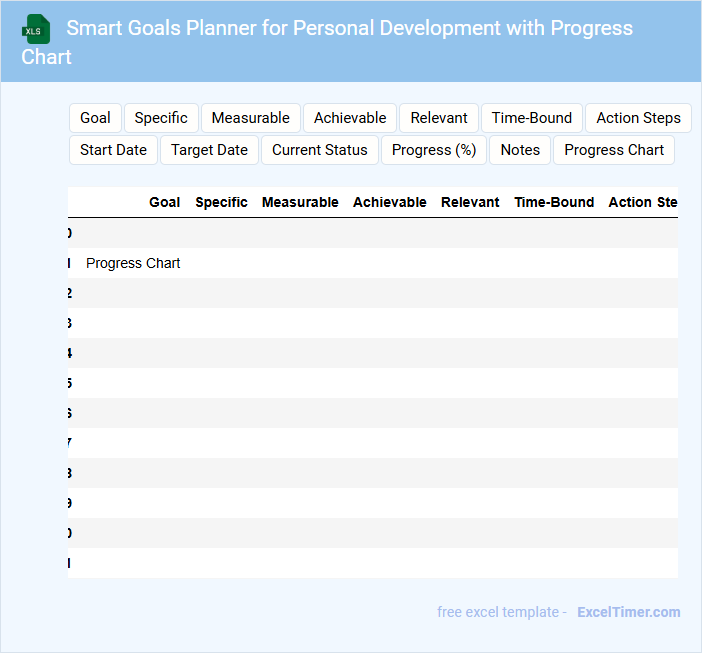Click the green XLS file icon

[37, 29]
